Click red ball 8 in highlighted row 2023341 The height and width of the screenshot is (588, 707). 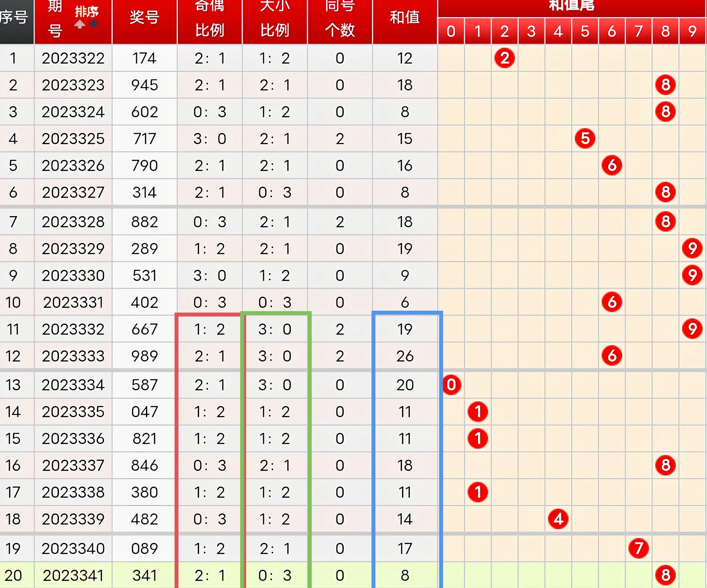[665, 575]
